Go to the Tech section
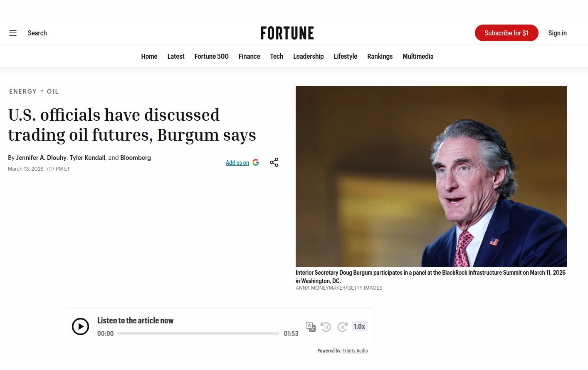Screen dimensions: 588x370 click(x=277, y=56)
